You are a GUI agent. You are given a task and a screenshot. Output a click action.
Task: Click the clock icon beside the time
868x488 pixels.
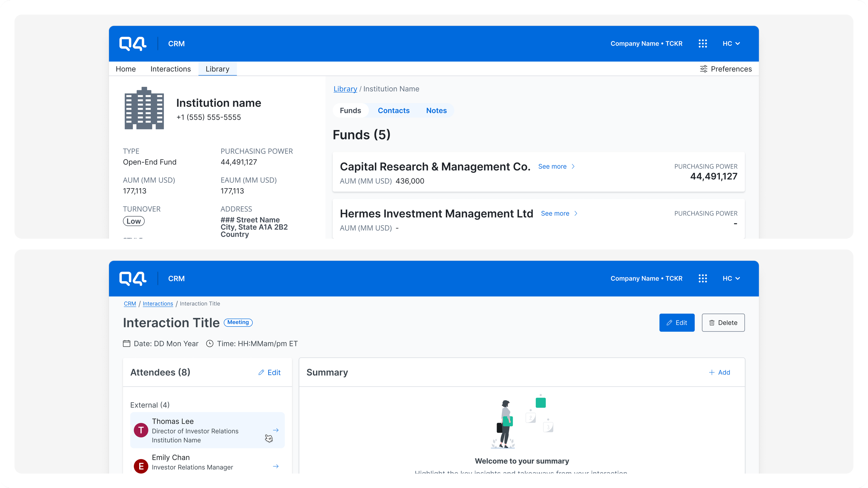210,343
